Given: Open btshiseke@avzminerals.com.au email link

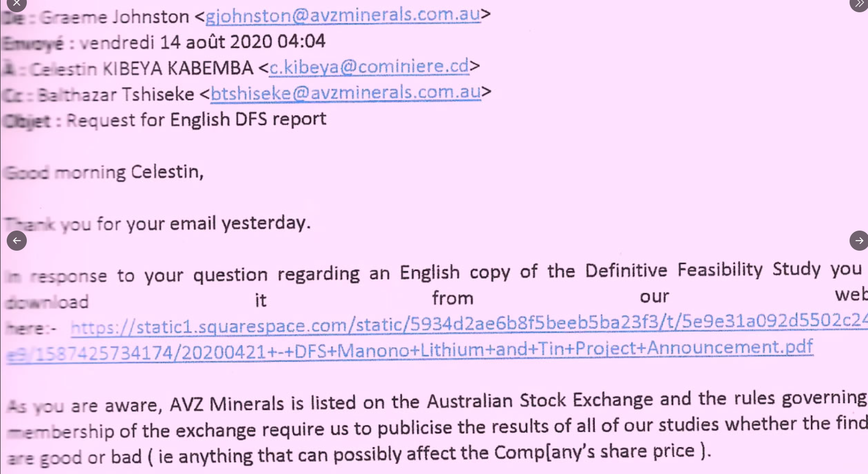Looking at the screenshot, I should click(345, 93).
